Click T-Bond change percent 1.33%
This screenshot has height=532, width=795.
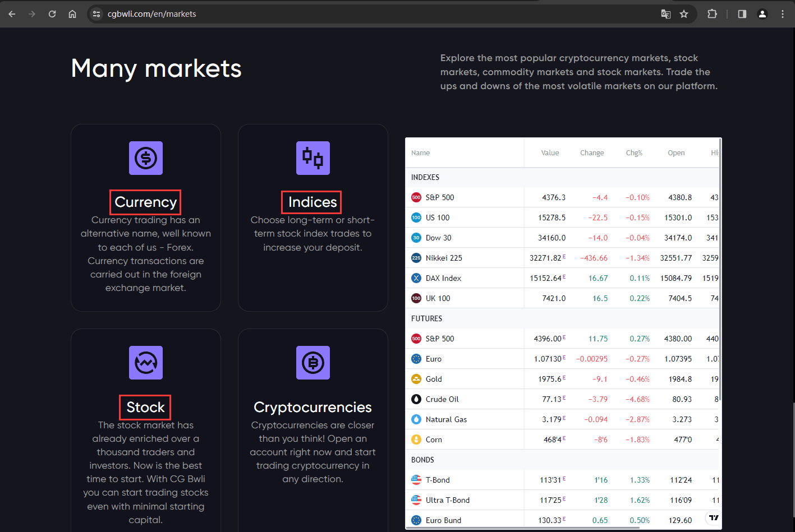[640, 480]
